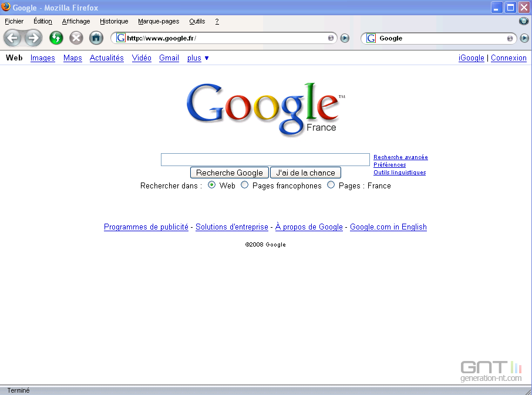
Task: Click the Google France logo
Action: [265, 109]
